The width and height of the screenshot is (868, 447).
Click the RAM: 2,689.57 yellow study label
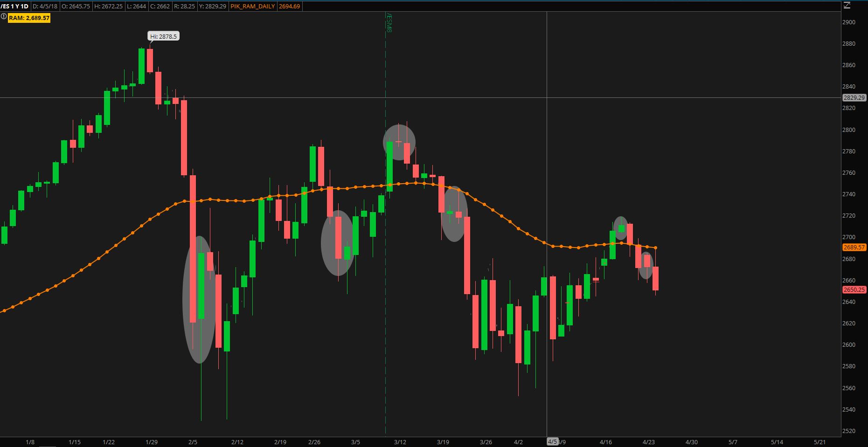click(29, 18)
